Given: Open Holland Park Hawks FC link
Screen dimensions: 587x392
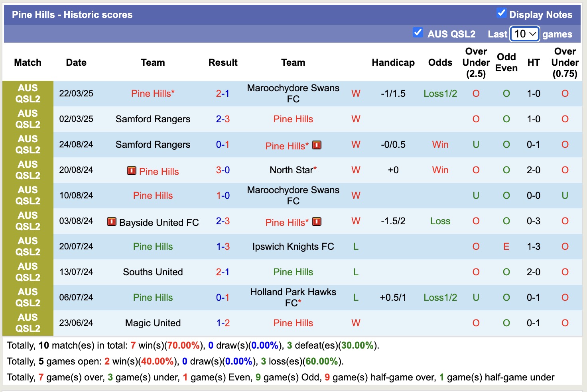Looking at the screenshot, I should click(293, 297).
